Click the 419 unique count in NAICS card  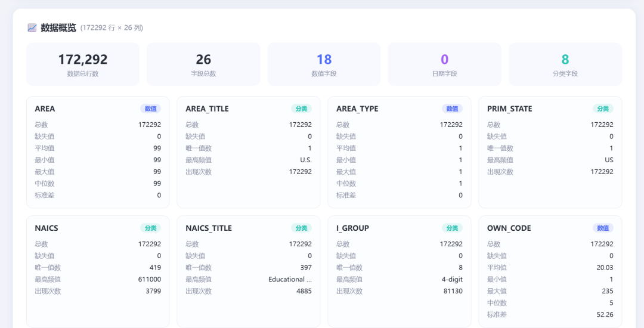[155, 268]
